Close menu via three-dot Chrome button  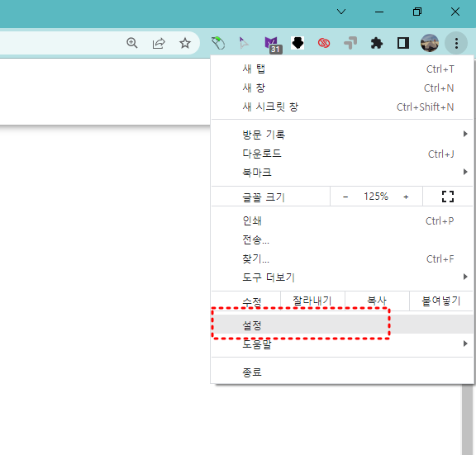tap(456, 43)
